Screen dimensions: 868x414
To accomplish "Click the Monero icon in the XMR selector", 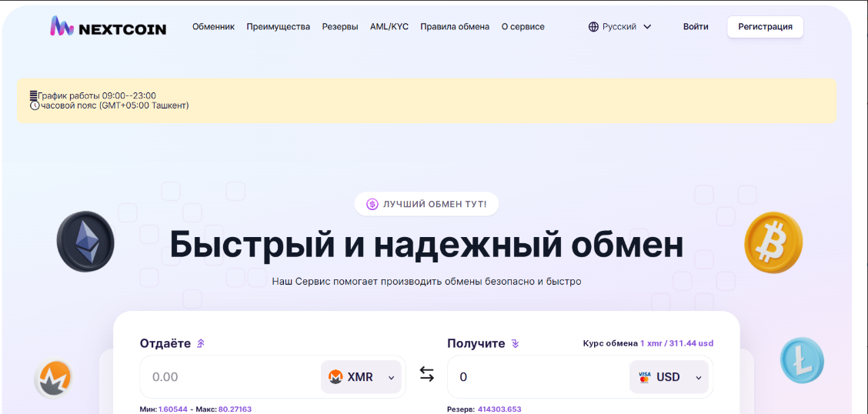I will pyautogui.click(x=336, y=377).
